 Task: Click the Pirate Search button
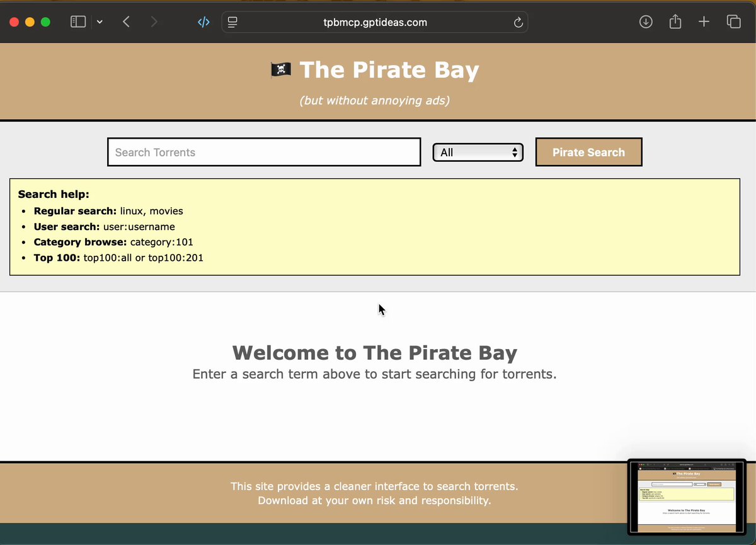coord(588,152)
